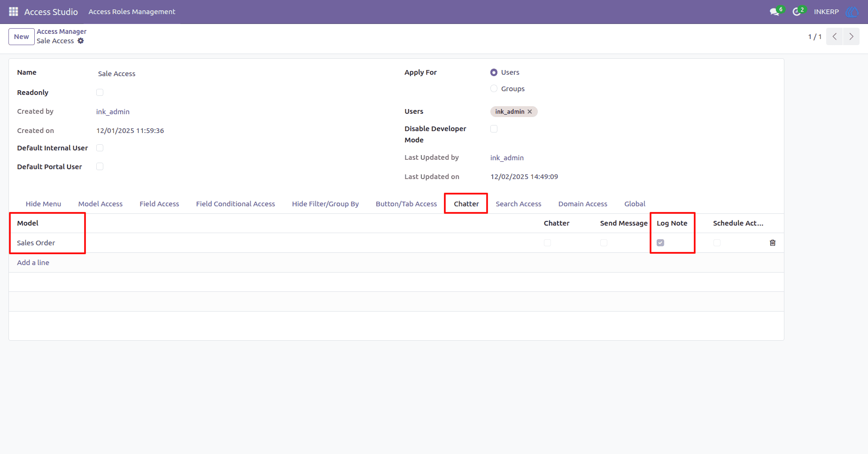Viewport: 868px width, 454px height.
Task: Open the gear actions menu beside Sale Access
Action: [x=81, y=41]
